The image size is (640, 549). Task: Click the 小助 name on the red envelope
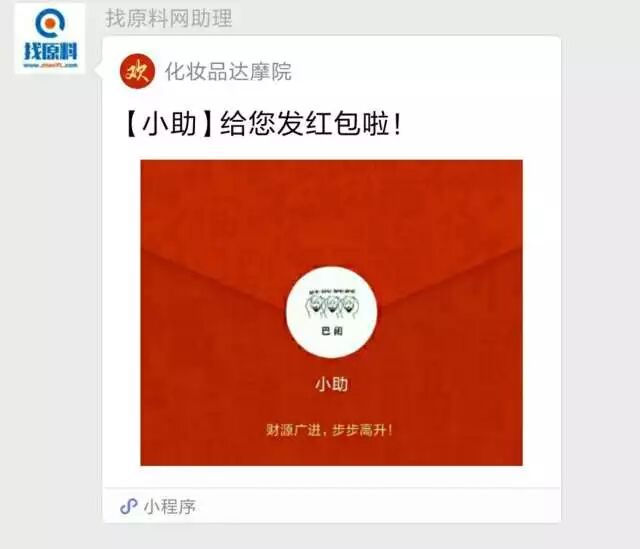pos(331,385)
